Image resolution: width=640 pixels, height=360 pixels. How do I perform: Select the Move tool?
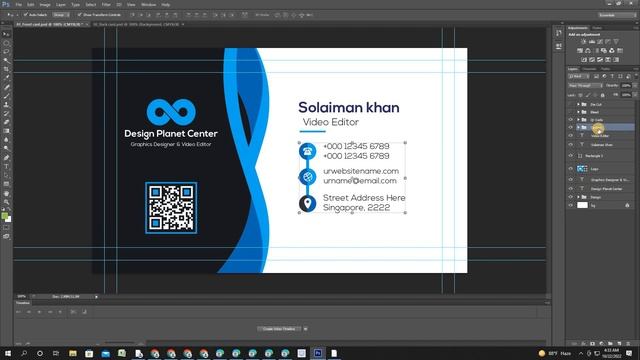(x=6, y=34)
